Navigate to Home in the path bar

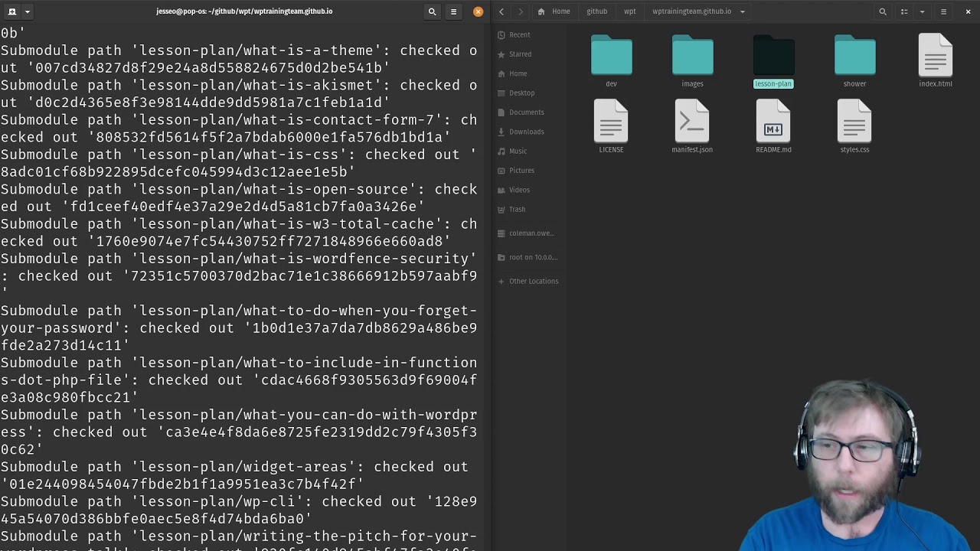coord(554,11)
